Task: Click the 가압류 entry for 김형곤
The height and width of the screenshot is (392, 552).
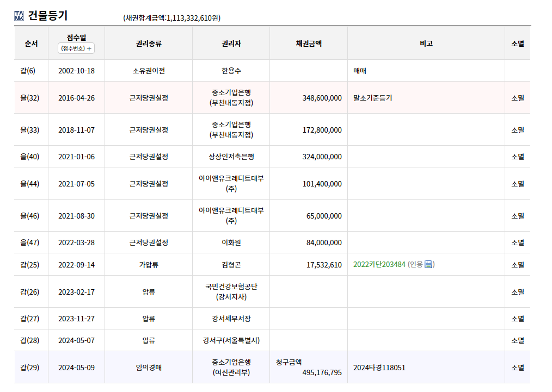Action: 149,265
